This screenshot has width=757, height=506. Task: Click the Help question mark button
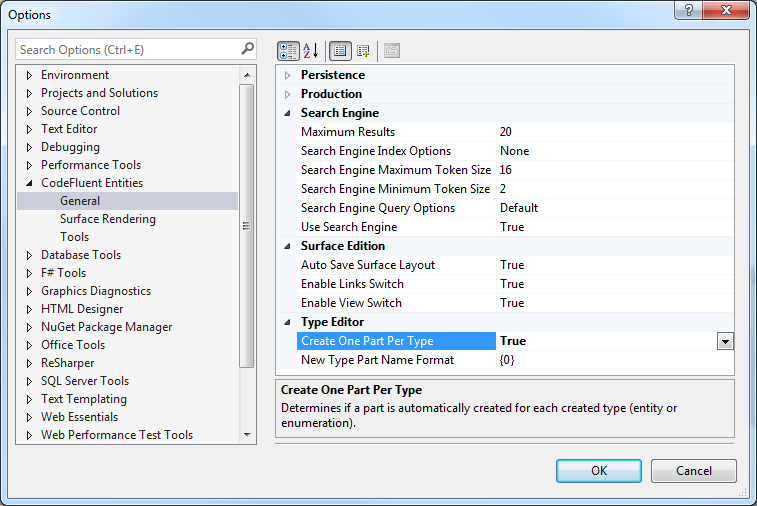tap(687, 10)
